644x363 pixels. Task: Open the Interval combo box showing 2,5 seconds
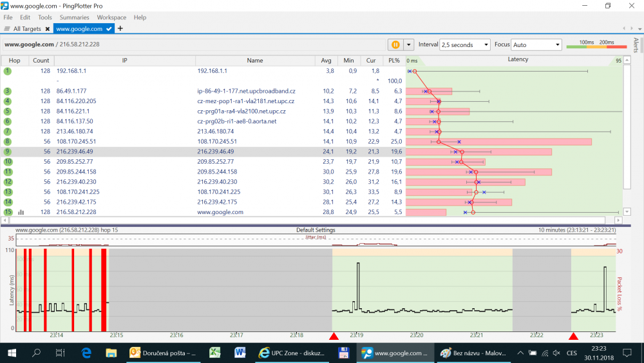465,44
